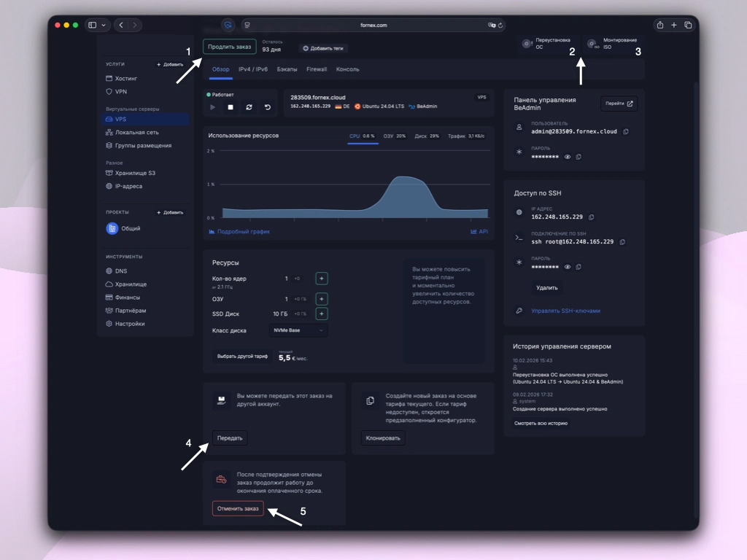The image size is (747, 560).
Task: Select the 'Трафик' usage chart tab
Action: coord(466,136)
